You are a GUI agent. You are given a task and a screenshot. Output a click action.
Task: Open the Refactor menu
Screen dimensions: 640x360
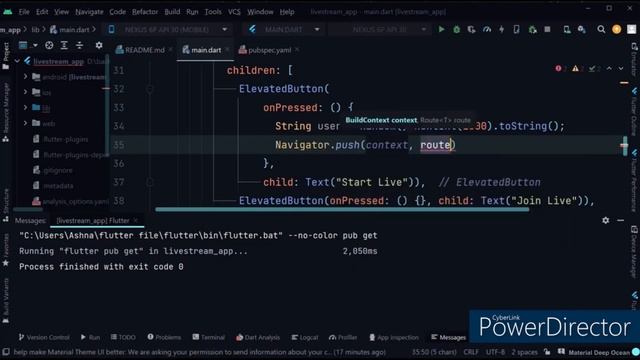click(x=145, y=12)
